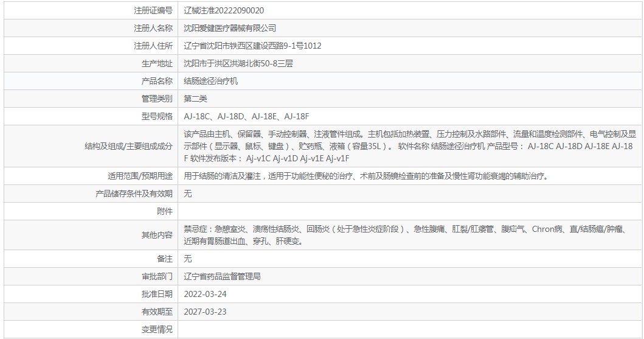Select approval date 2022-03-24

[205, 294]
